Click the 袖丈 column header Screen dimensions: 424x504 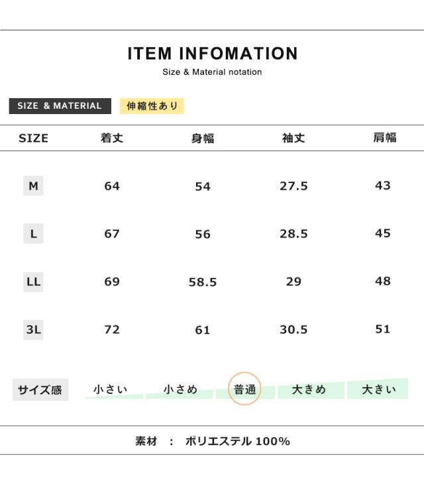click(293, 139)
